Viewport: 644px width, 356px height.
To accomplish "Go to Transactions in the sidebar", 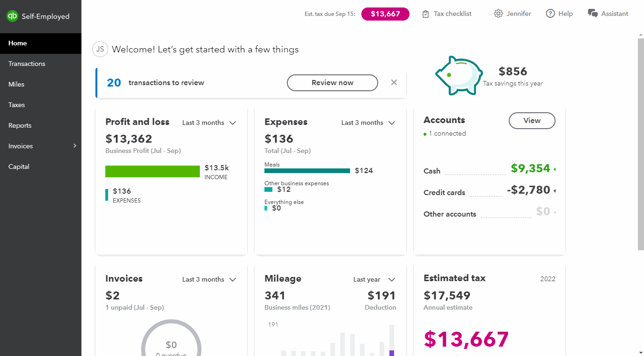I will (27, 64).
